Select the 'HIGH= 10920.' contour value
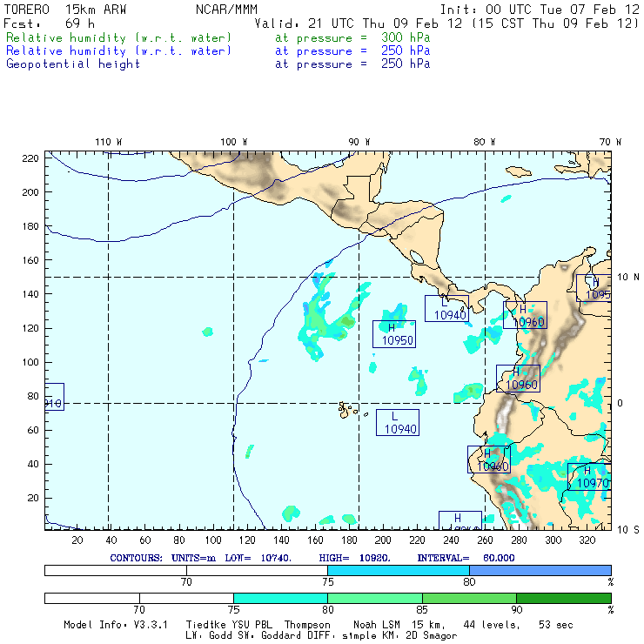The width and height of the screenshot is (644, 644). (x=355, y=558)
